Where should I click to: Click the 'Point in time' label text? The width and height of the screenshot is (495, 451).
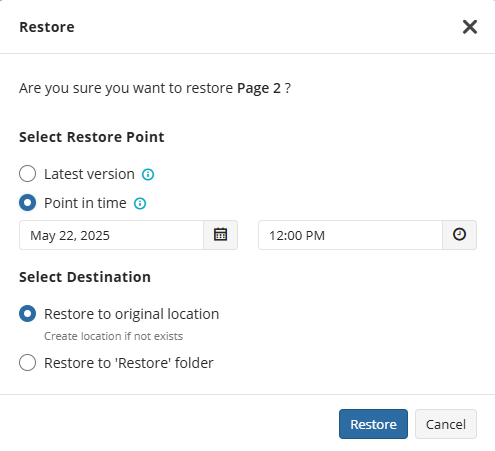(85, 203)
